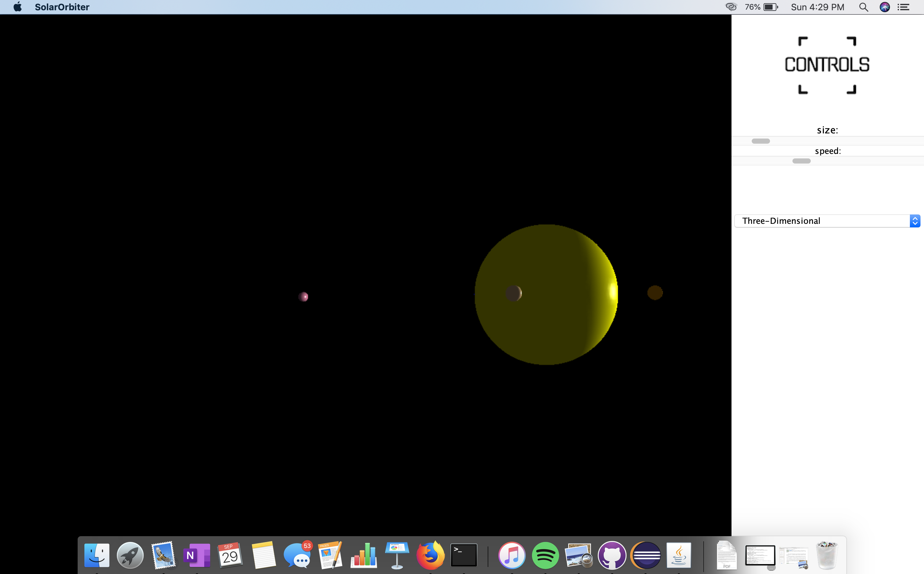Click the speed slider handle
The width and height of the screenshot is (924, 574).
pyautogui.click(x=801, y=161)
